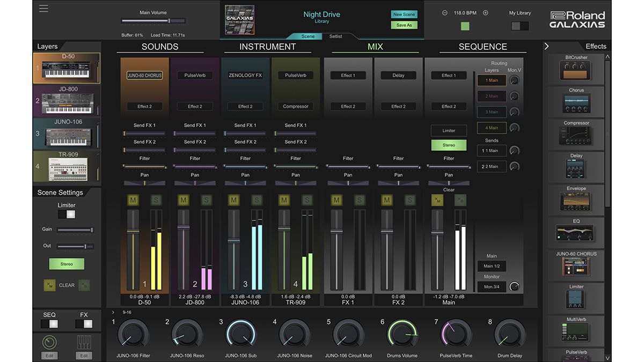
Task: Toggle the SEQ switch
Action: click(x=49, y=324)
